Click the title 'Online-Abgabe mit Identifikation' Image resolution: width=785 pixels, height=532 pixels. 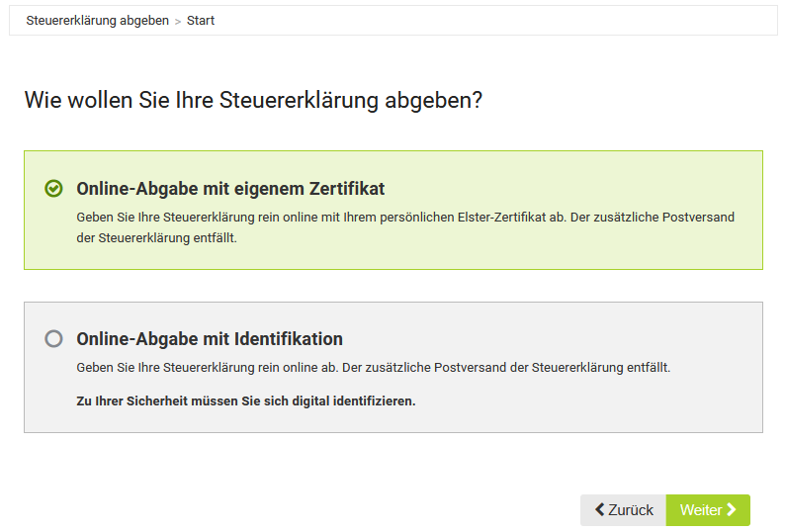tap(210, 338)
